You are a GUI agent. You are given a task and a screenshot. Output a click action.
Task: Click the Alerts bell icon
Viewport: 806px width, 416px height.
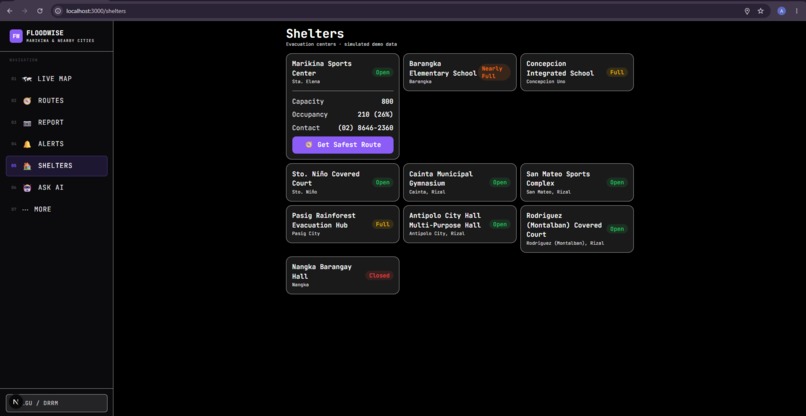(27, 144)
